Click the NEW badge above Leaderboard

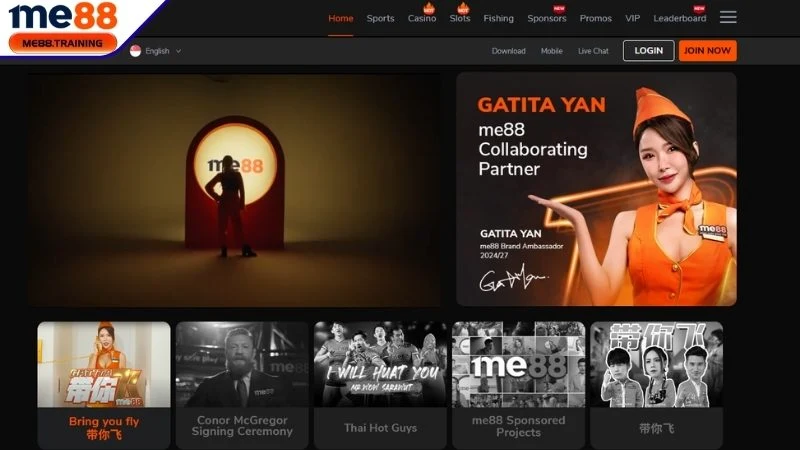[699, 7]
